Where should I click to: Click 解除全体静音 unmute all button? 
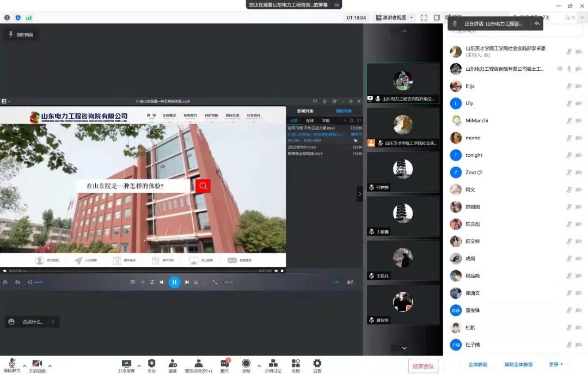(518, 364)
